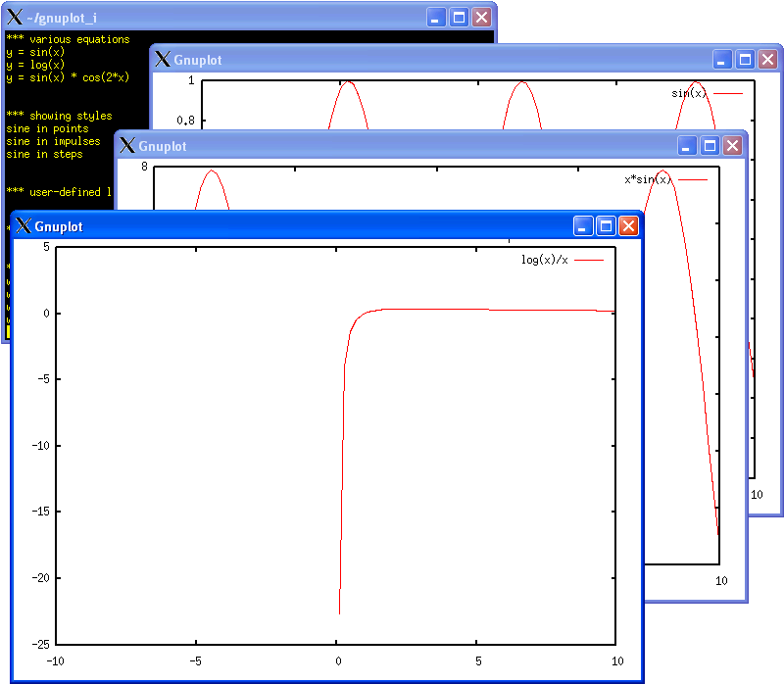Maximize the sin(x) Gnuplot window
The height and width of the screenshot is (684, 784).
point(745,59)
